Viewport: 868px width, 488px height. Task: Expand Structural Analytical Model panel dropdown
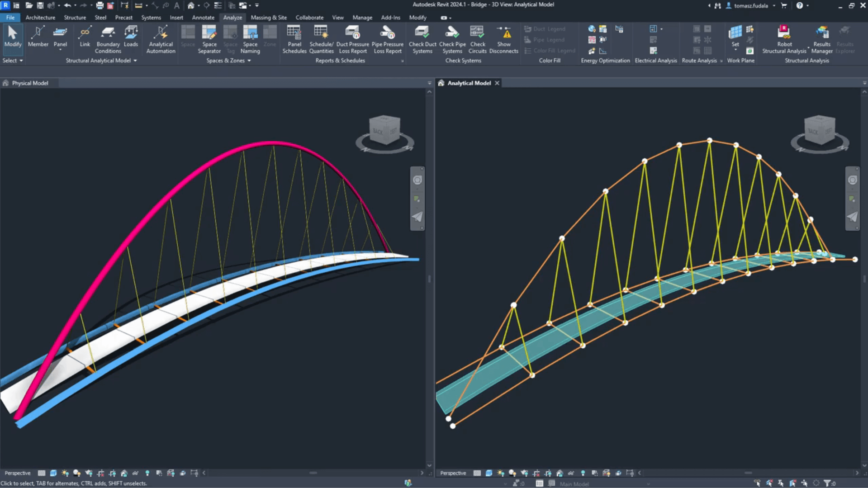tap(101, 61)
